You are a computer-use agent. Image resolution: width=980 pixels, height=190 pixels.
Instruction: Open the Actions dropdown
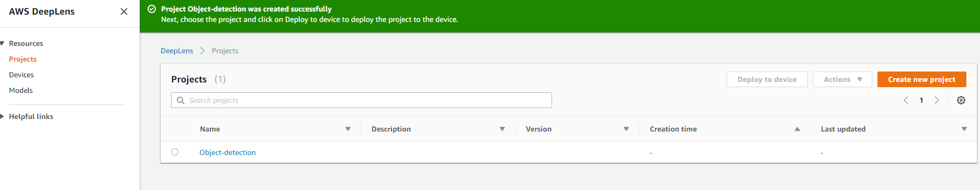pos(842,79)
